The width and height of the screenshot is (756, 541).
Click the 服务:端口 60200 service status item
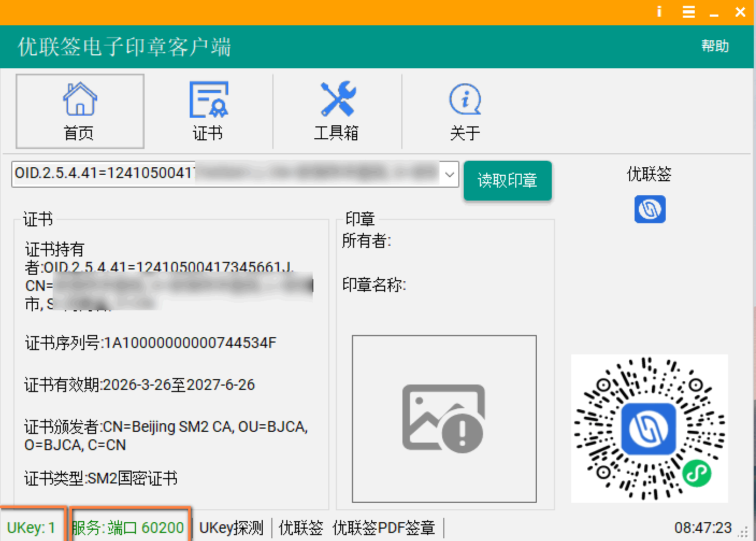click(x=129, y=528)
